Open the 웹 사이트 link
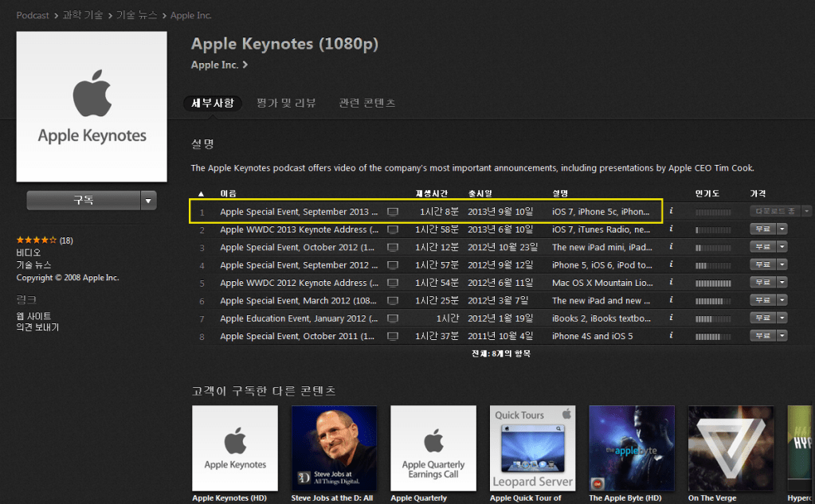The image size is (815, 504). tap(33, 316)
